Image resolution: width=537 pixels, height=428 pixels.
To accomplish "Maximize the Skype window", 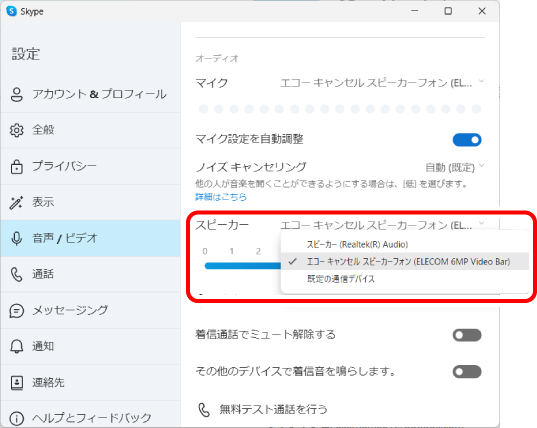I will 448,11.
